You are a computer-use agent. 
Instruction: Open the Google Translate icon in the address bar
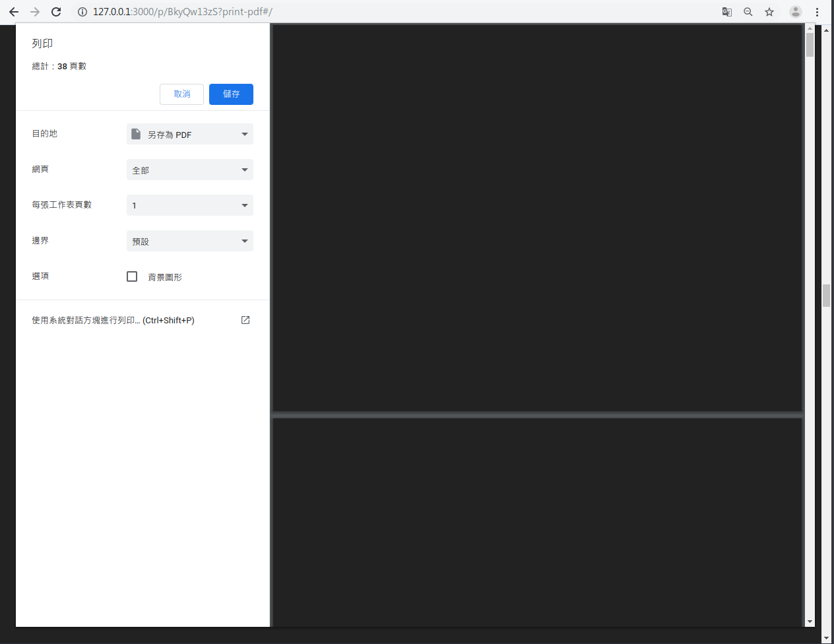click(x=727, y=12)
